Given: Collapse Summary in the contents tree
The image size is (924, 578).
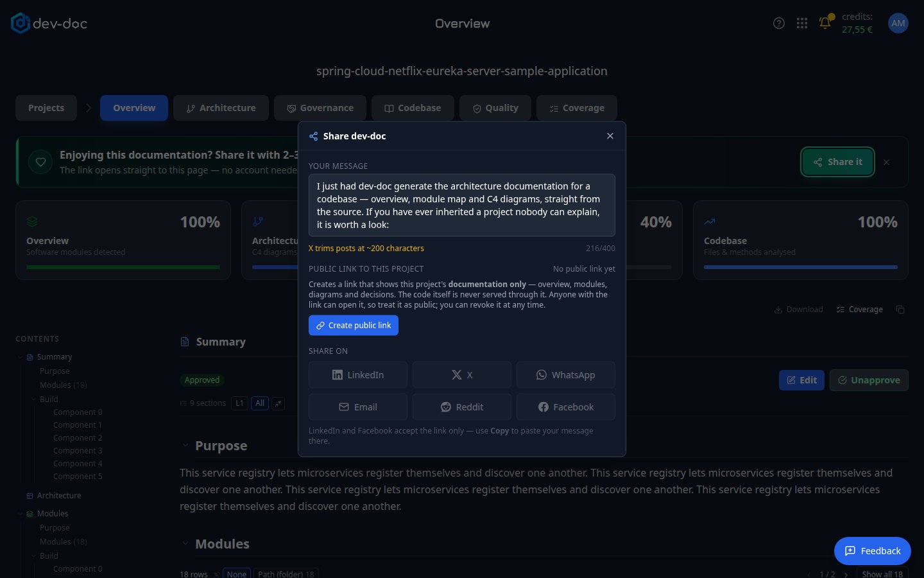Looking at the screenshot, I should click(20, 357).
